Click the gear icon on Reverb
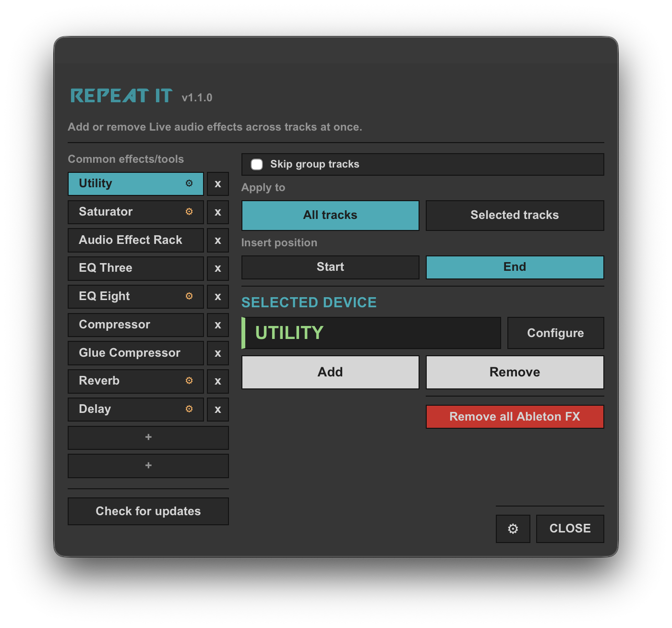The width and height of the screenshot is (672, 628). tap(189, 381)
